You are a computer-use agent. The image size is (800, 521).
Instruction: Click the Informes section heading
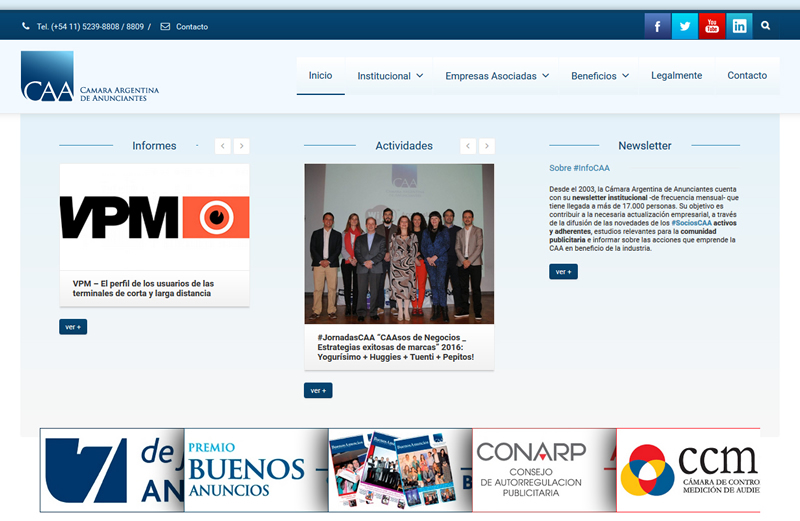pyautogui.click(x=154, y=146)
